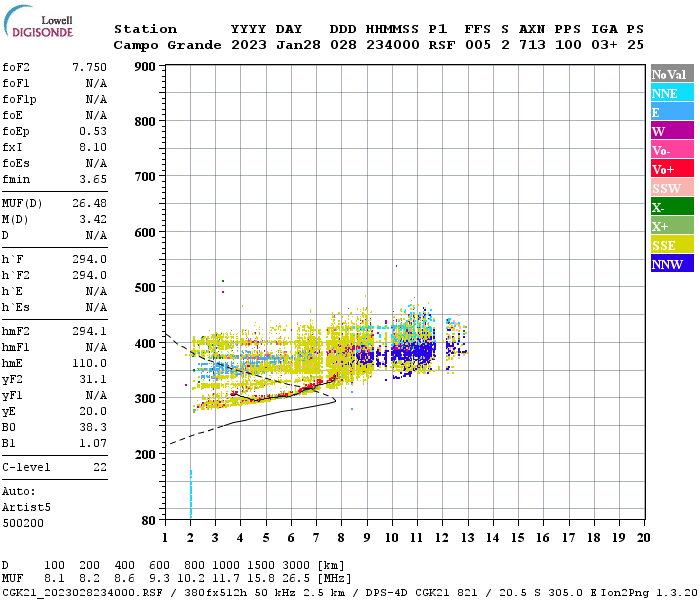Click the foF2 value 7.750
Viewport: 700px width, 600px height.
(89, 67)
